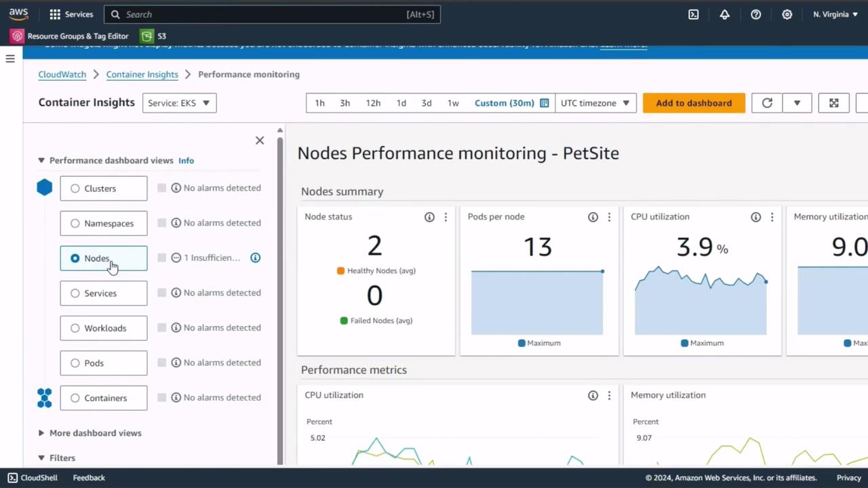This screenshot has height=488, width=868.
Task: Open Node status widget actions menu
Action: [x=446, y=217]
